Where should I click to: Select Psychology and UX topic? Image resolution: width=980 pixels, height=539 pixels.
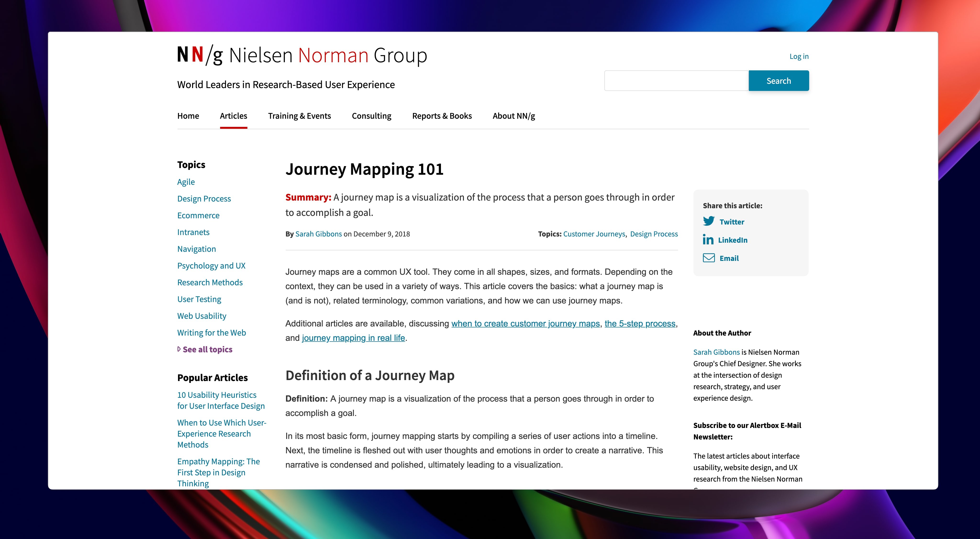(211, 266)
